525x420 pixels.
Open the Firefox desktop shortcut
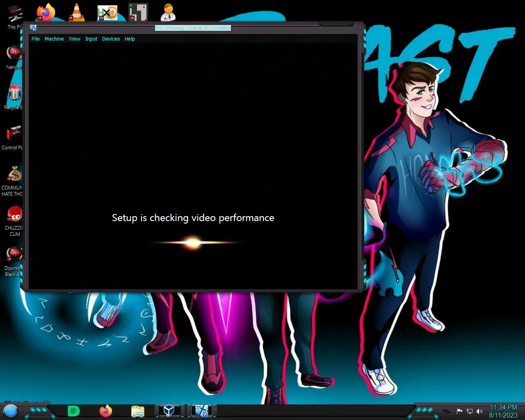(46, 12)
